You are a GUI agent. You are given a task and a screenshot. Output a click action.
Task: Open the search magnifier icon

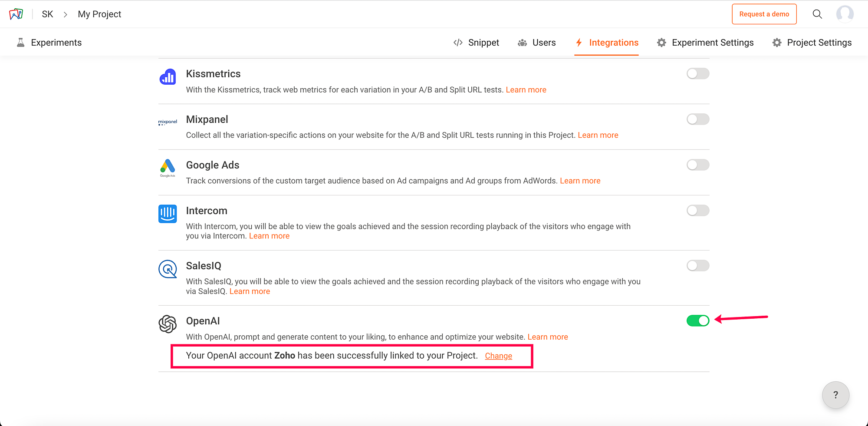point(817,14)
